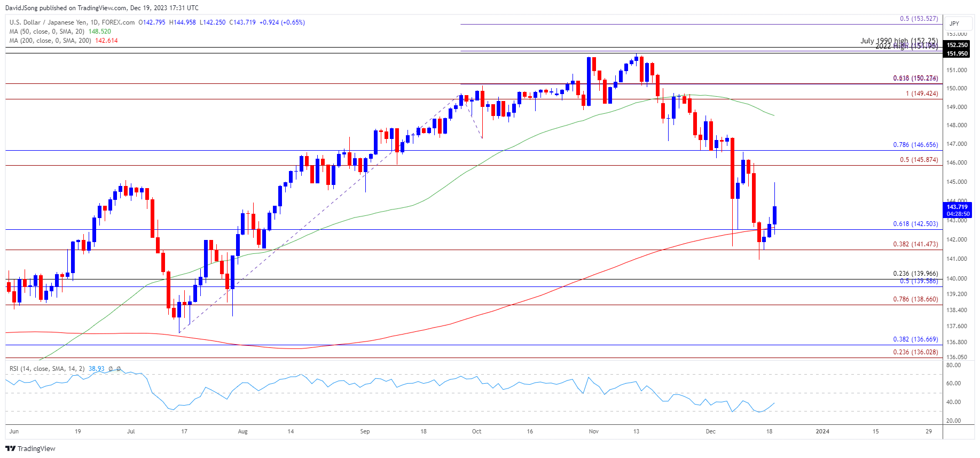Select the MA (200, close, 0, SMA, 200) legend
This screenshot has height=458, width=980.
coord(50,41)
